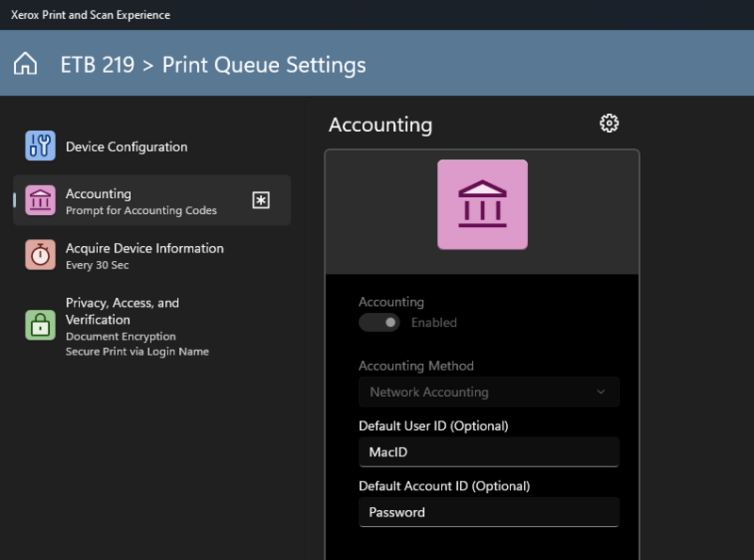Image resolution: width=754 pixels, height=560 pixels.
Task: Click the pink Accounting icon in sidebar
Action: [41, 201]
